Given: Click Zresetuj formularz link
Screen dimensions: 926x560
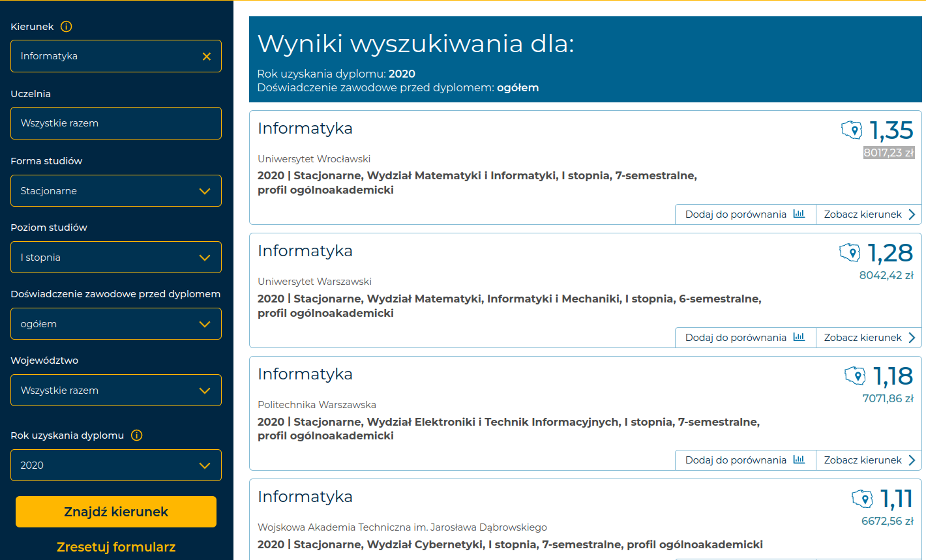Looking at the screenshot, I should [x=116, y=547].
